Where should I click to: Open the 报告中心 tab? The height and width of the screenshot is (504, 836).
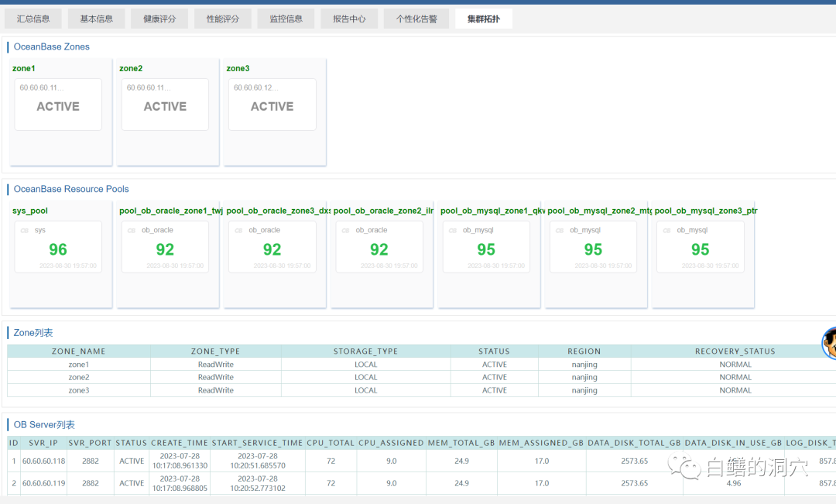[x=349, y=19]
